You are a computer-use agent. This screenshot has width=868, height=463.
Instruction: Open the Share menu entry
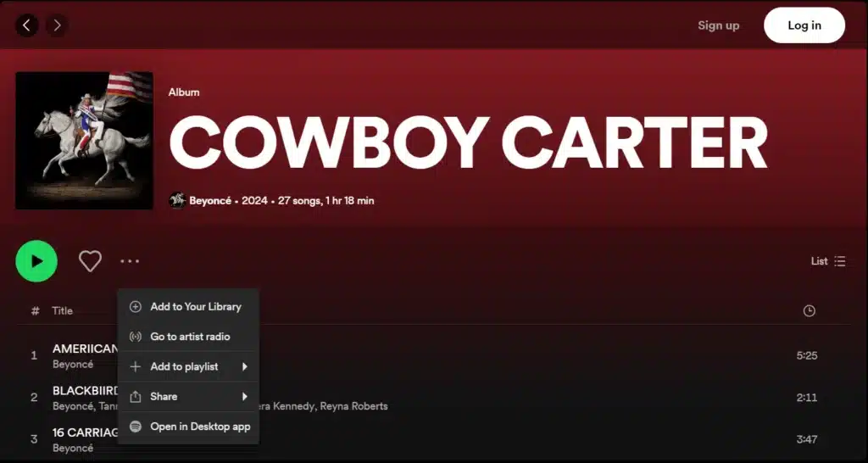[x=188, y=397]
